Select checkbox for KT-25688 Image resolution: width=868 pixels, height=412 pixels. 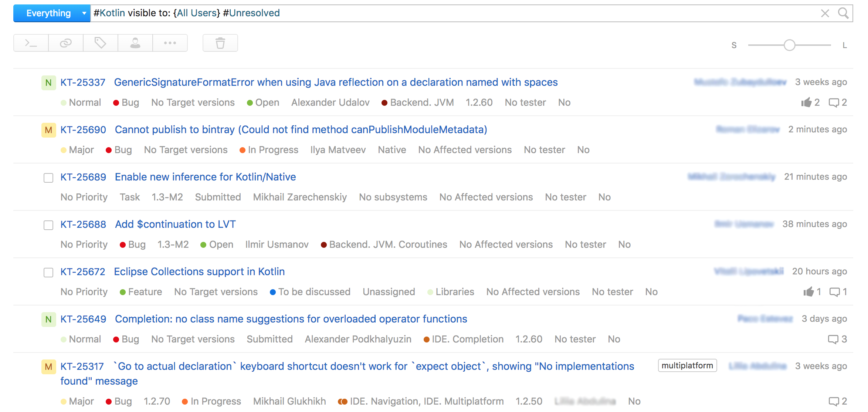(x=48, y=225)
